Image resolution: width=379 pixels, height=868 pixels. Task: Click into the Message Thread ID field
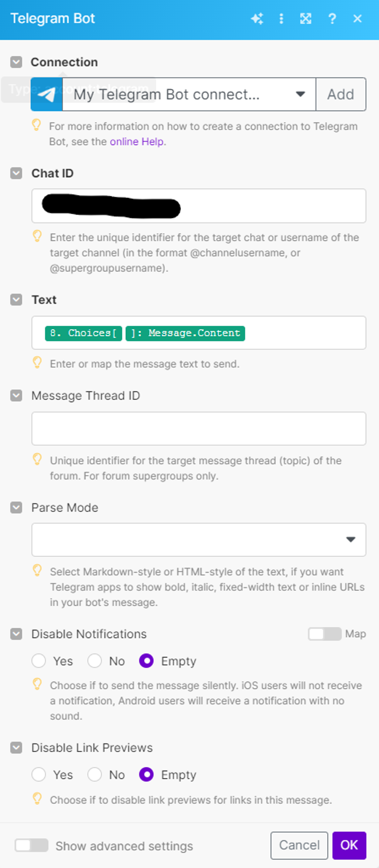point(199,428)
